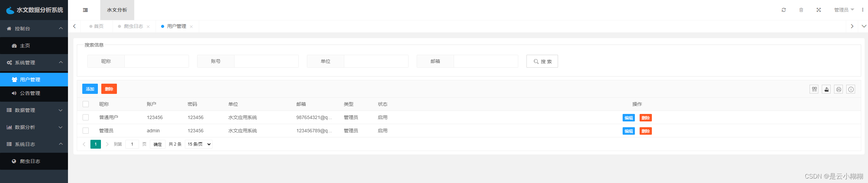Click the export table icon
This screenshot has height=183, width=868.
827,89
